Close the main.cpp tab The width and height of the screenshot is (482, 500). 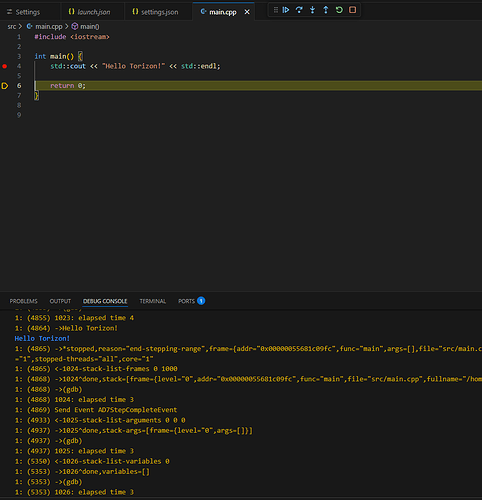(x=247, y=12)
